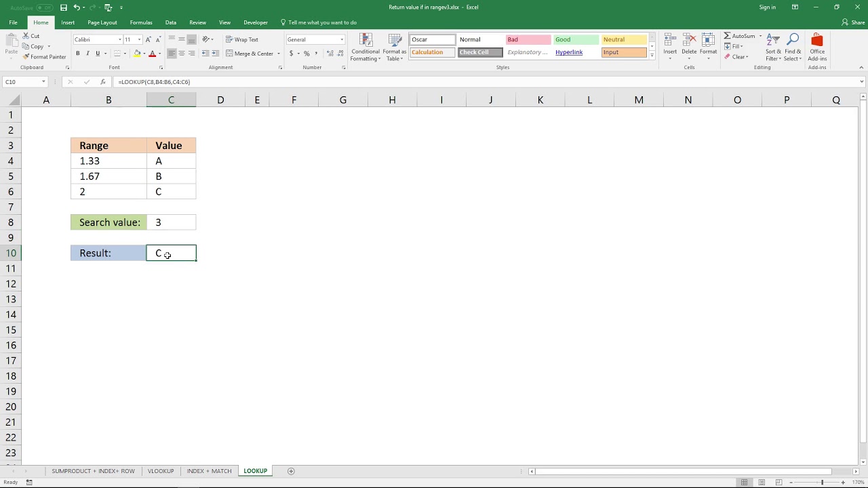Click the horizontal scrollbar at bottom
Viewport: 868px width, 488px height.
(x=684, y=471)
